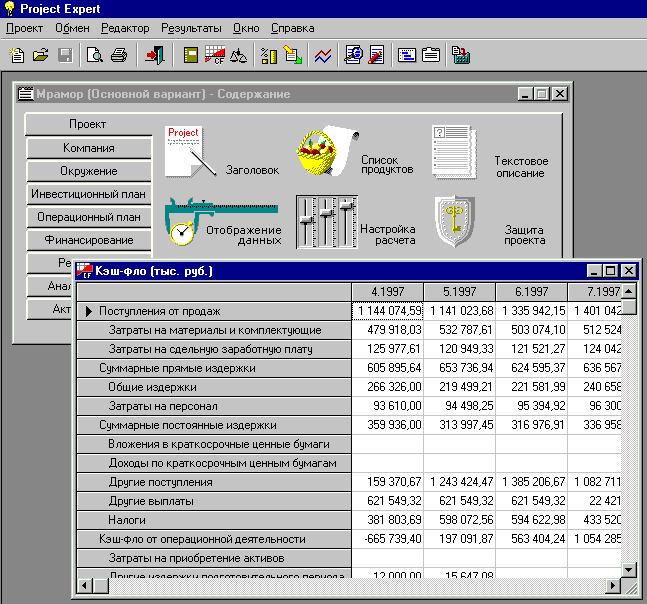Click the 4.1997 column header
647x604 pixels.
(x=387, y=292)
